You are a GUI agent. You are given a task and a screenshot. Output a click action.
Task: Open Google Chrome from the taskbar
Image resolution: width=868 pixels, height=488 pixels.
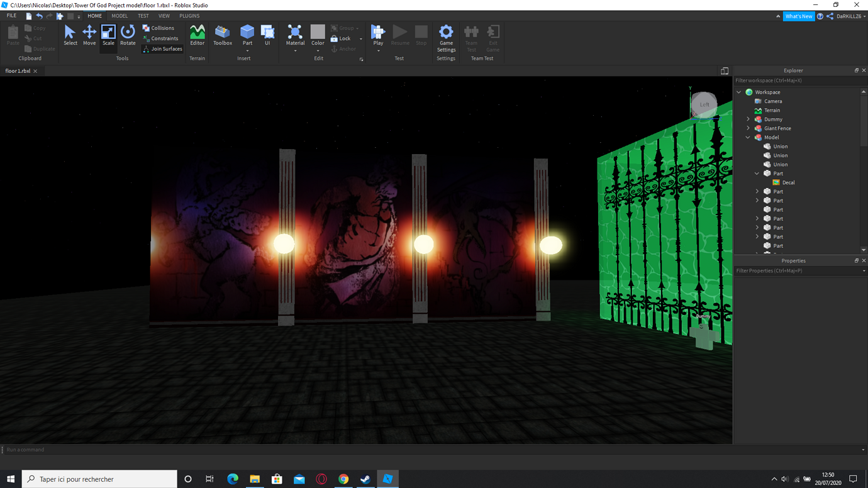[343, 479]
